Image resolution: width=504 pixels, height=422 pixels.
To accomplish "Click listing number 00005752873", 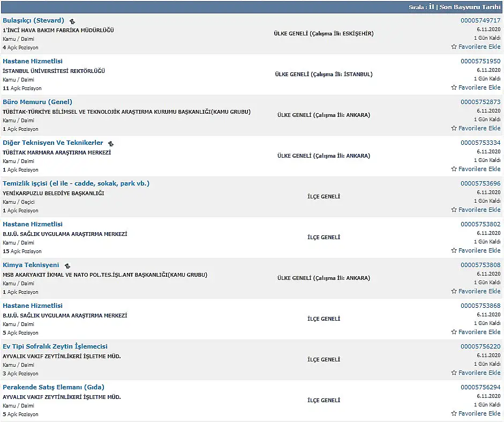I will pos(480,102).
